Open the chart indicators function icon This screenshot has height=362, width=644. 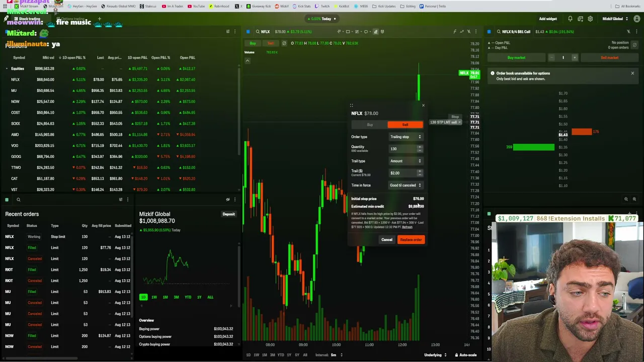[454, 32]
